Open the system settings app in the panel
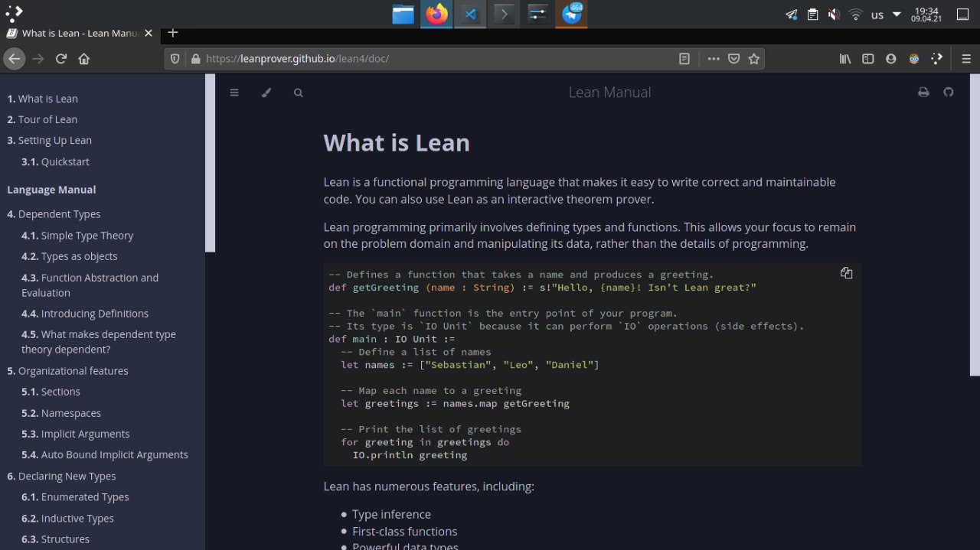980x550 pixels. 537,14
